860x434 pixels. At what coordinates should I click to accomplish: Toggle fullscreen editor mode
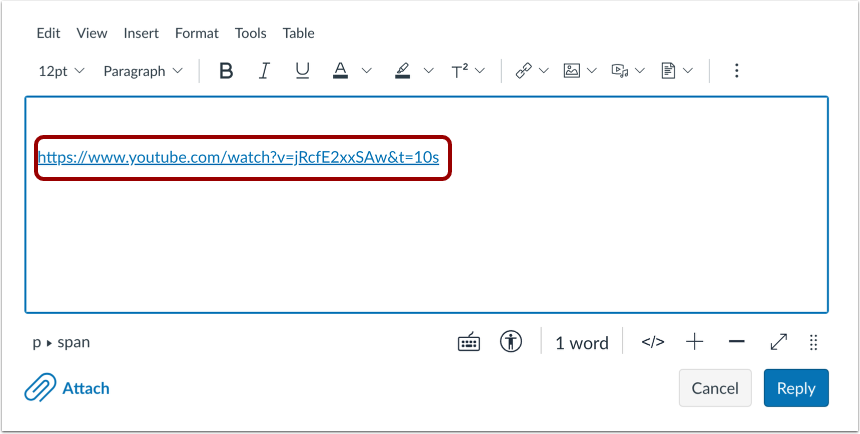pyautogui.click(x=779, y=342)
